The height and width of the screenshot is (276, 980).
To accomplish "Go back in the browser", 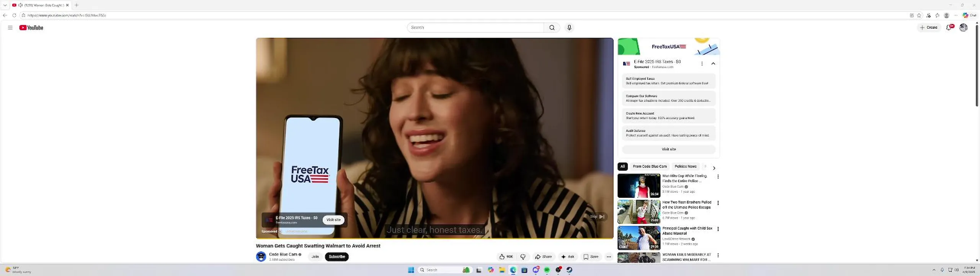I will [5, 15].
